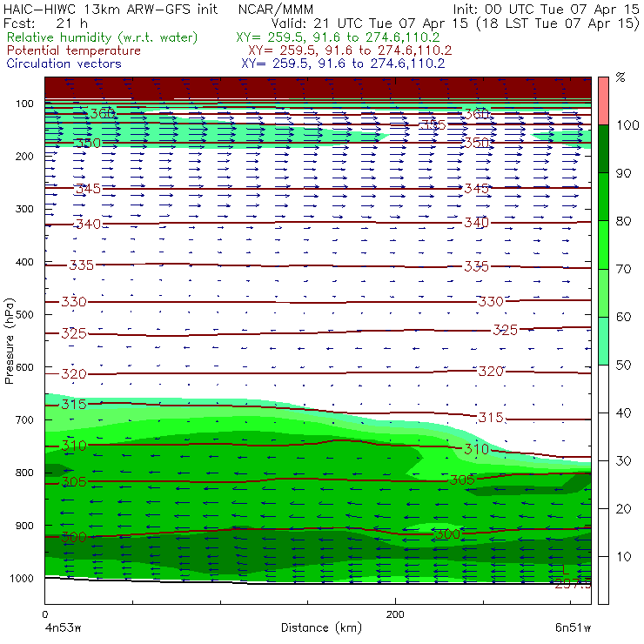Click the colorbar '100' value label
This screenshot has width=644, height=644.
pos(627,124)
